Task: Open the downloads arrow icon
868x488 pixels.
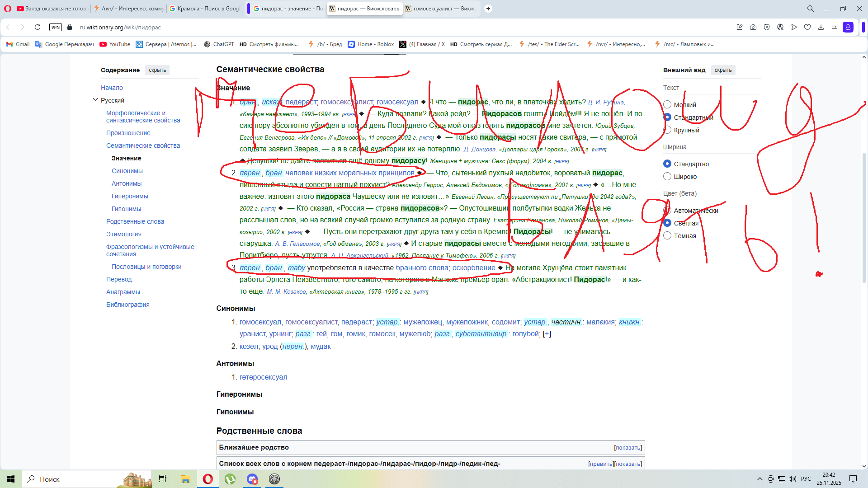Action: (x=821, y=27)
